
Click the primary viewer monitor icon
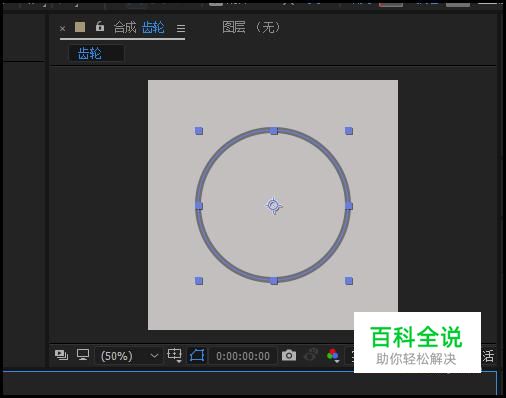coord(83,355)
